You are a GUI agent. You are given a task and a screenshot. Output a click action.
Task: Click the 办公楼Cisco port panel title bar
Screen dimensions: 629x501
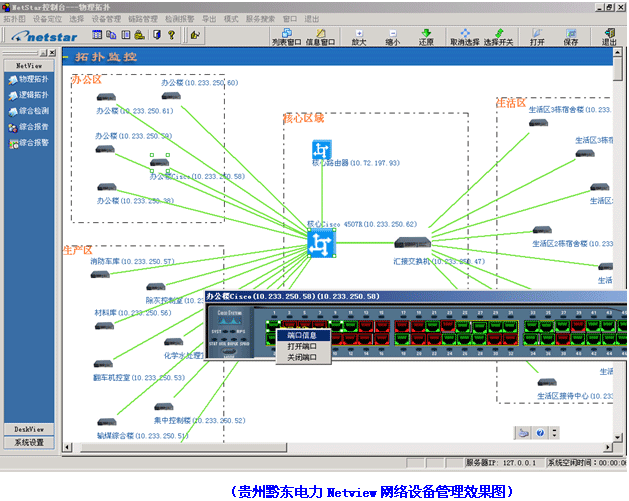click(416, 296)
